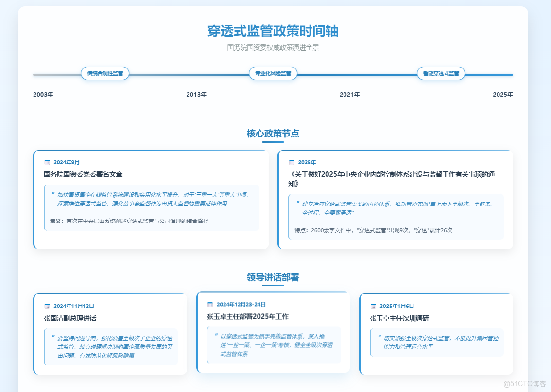
Task: Select the 传统合规性监管 timeline badge
Action: pyautogui.click(x=106, y=73)
